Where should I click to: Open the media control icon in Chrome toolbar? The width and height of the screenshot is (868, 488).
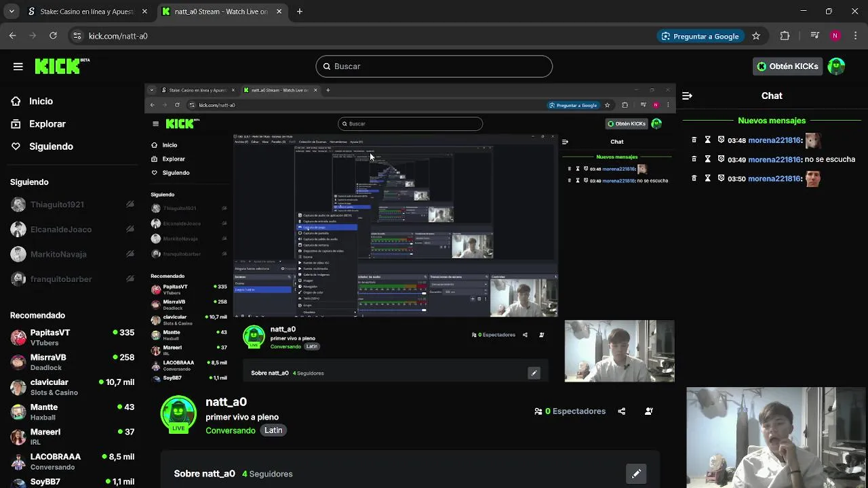point(815,36)
